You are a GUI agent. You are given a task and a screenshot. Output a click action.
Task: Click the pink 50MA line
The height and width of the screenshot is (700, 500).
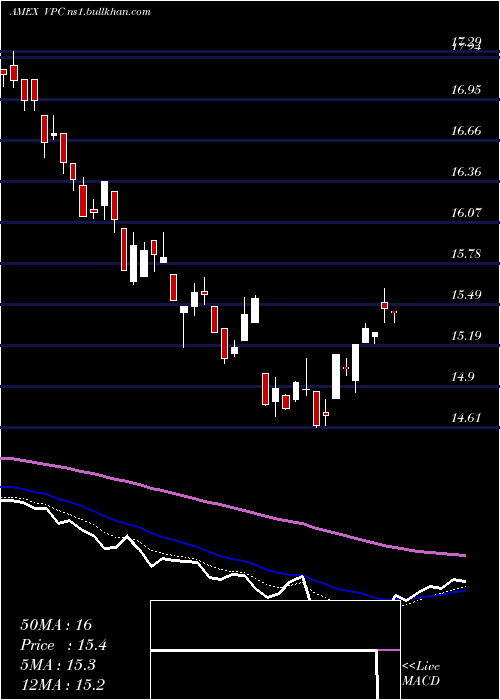[x=232, y=507]
